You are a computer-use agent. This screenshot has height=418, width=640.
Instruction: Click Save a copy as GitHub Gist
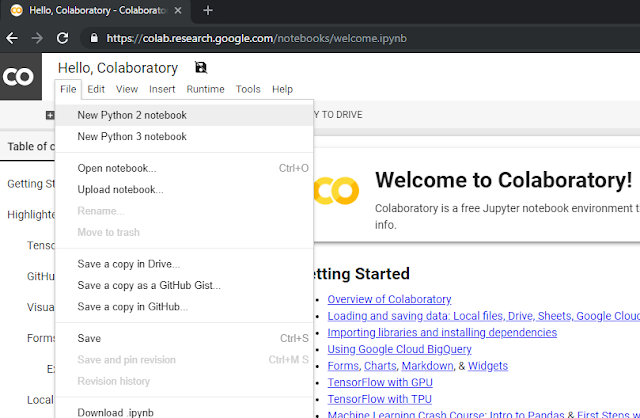pos(149,285)
